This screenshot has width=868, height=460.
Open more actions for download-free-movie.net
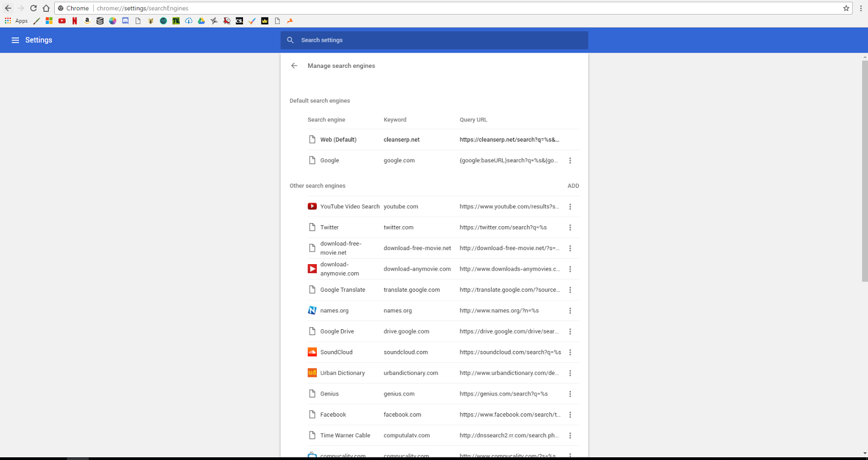pyautogui.click(x=570, y=248)
